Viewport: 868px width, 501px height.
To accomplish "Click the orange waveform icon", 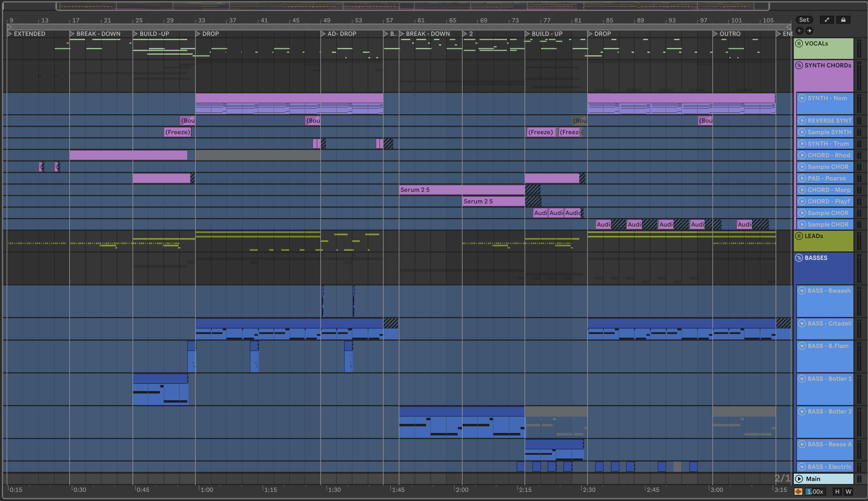I will pyautogui.click(x=798, y=491).
